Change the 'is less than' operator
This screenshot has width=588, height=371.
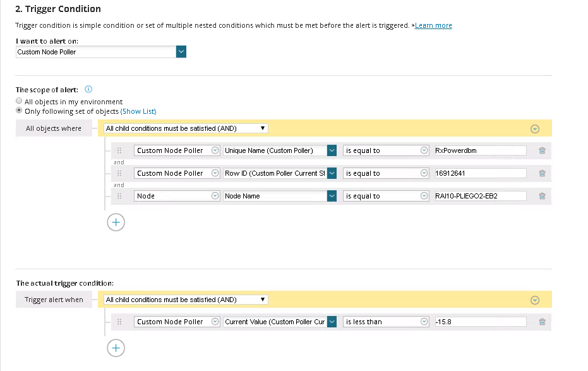pos(386,322)
